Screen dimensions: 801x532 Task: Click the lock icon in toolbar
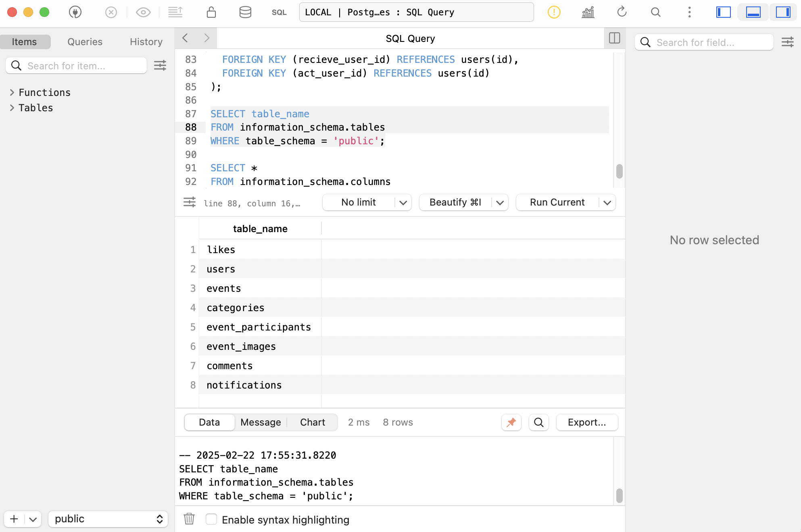point(211,12)
